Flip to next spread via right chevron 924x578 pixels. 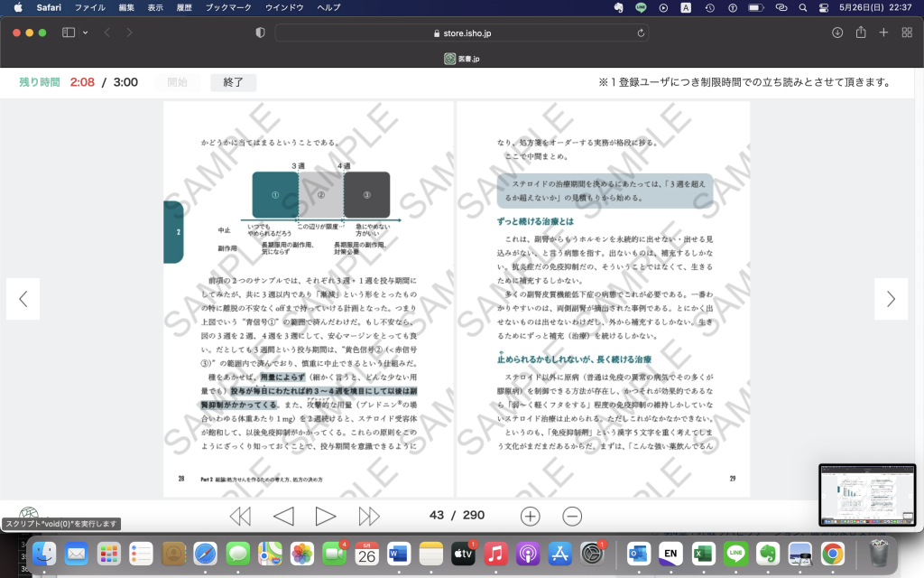click(x=891, y=299)
